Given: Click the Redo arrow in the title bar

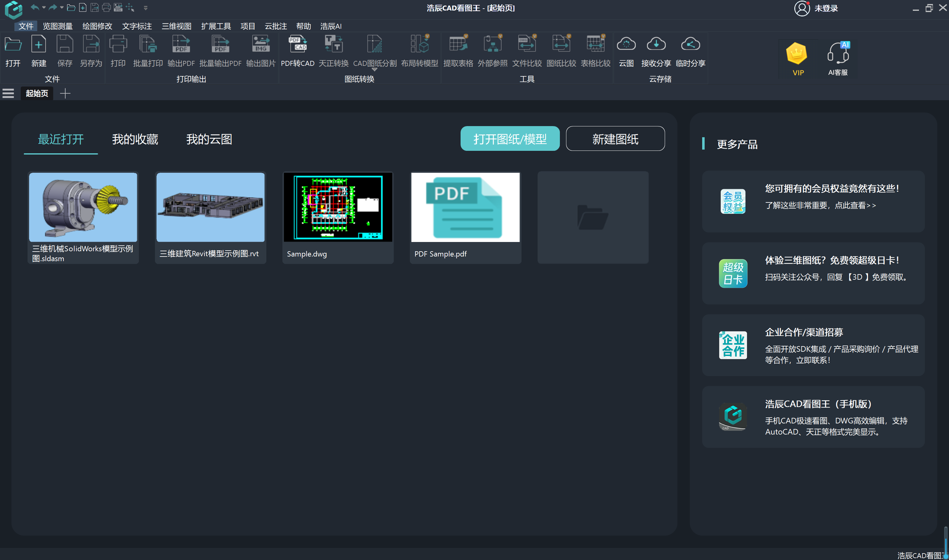Looking at the screenshot, I should tap(53, 7).
